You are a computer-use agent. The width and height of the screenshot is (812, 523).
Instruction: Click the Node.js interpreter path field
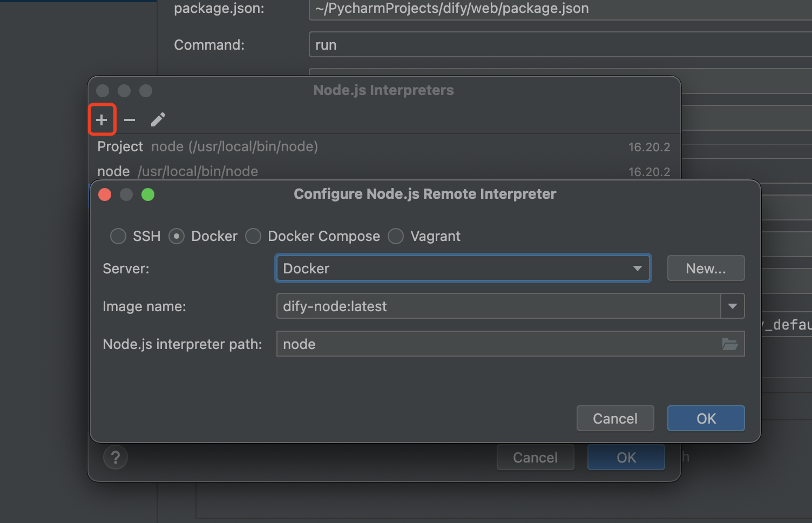(x=497, y=344)
